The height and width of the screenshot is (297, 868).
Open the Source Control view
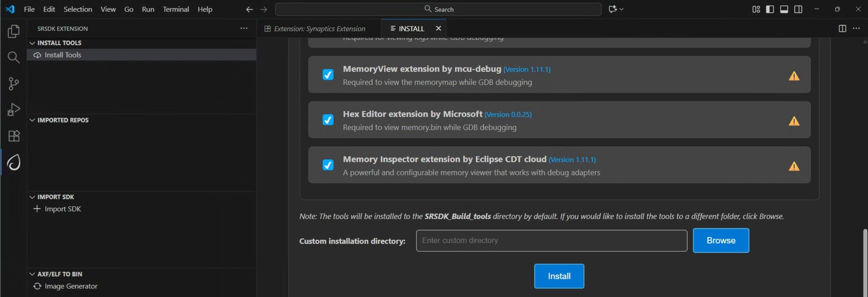coord(13,84)
